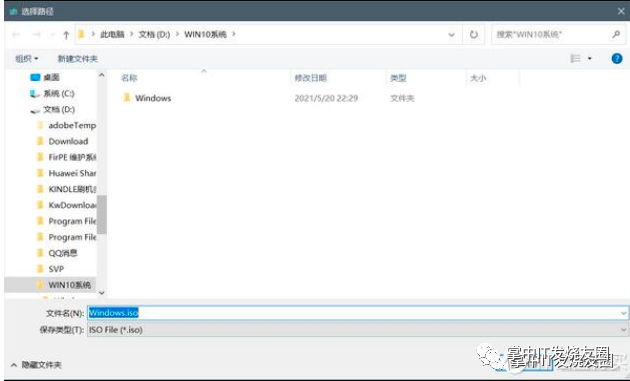Screen dimensions: 630x381
Task: Open Download folder in the tree
Action: [x=68, y=141]
